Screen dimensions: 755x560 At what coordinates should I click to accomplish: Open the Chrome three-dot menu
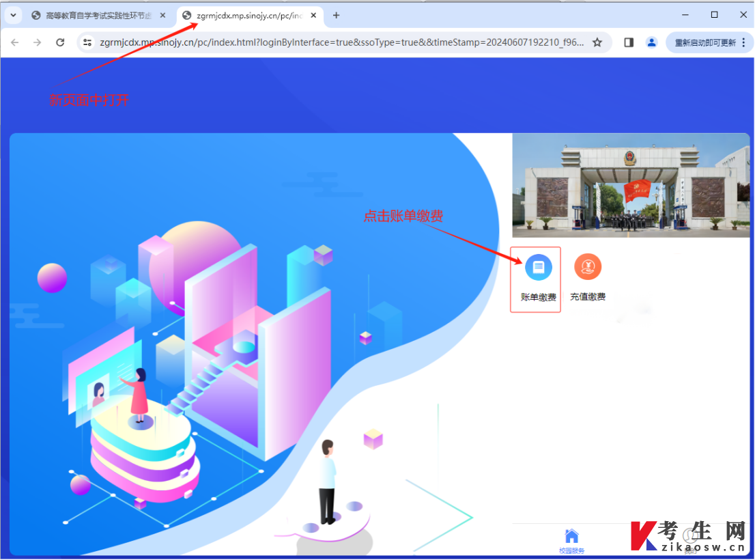point(744,42)
